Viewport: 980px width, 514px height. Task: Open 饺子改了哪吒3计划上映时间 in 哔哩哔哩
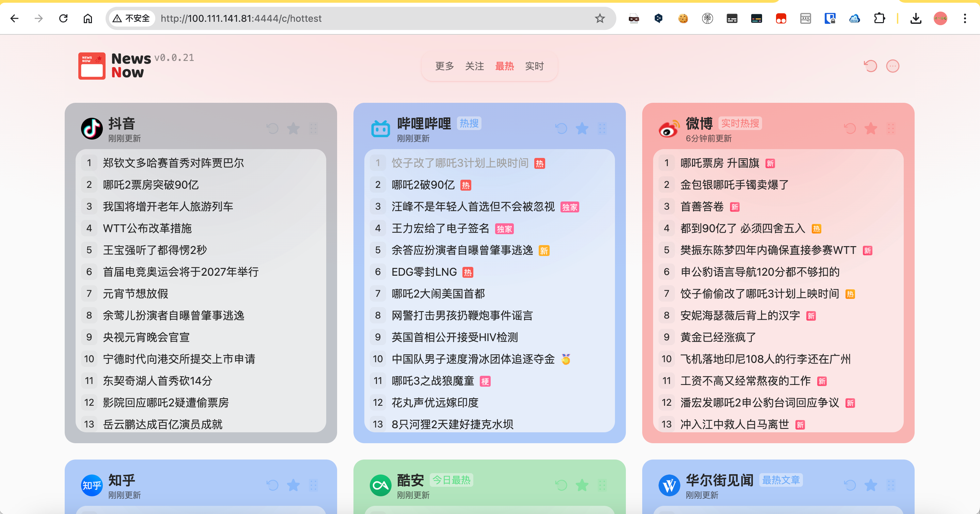(460, 163)
